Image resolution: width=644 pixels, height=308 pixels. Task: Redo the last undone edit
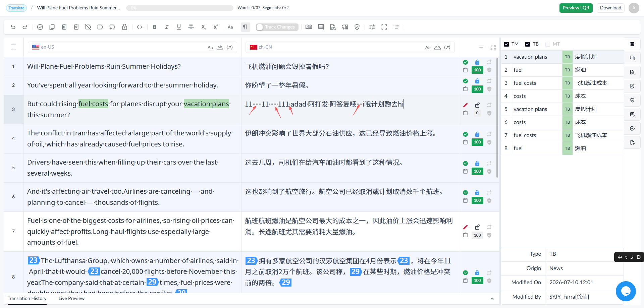point(25,27)
